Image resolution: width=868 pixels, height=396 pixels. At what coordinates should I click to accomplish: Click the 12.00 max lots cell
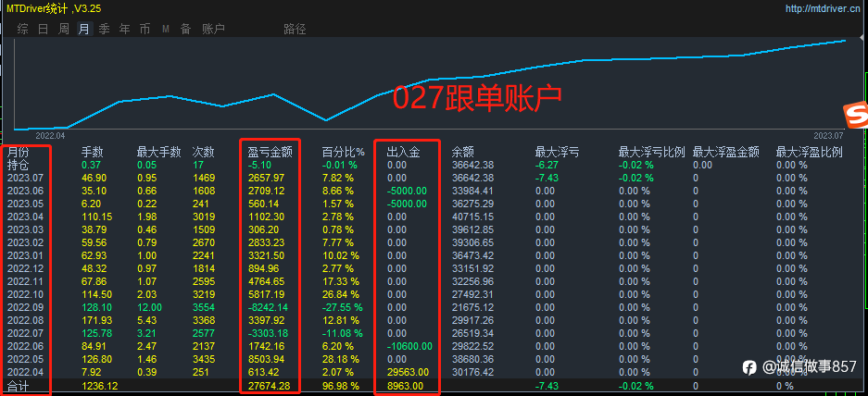(149, 307)
